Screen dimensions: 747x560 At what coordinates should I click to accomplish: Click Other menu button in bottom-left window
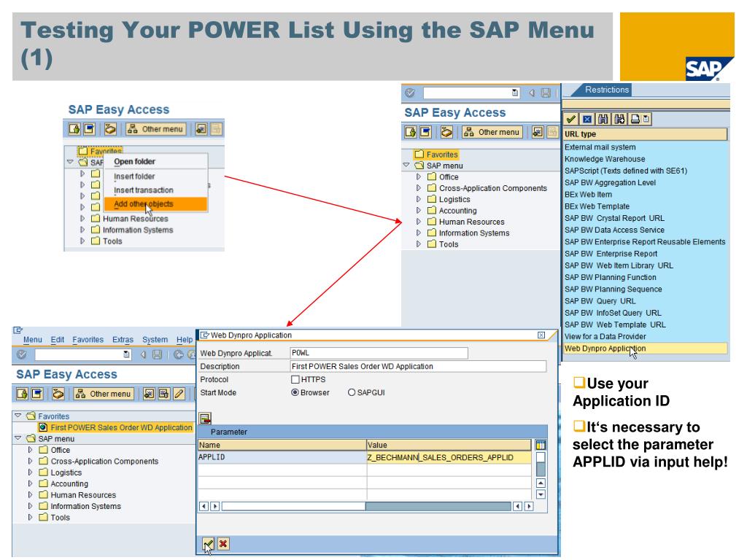click(x=104, y=394)
